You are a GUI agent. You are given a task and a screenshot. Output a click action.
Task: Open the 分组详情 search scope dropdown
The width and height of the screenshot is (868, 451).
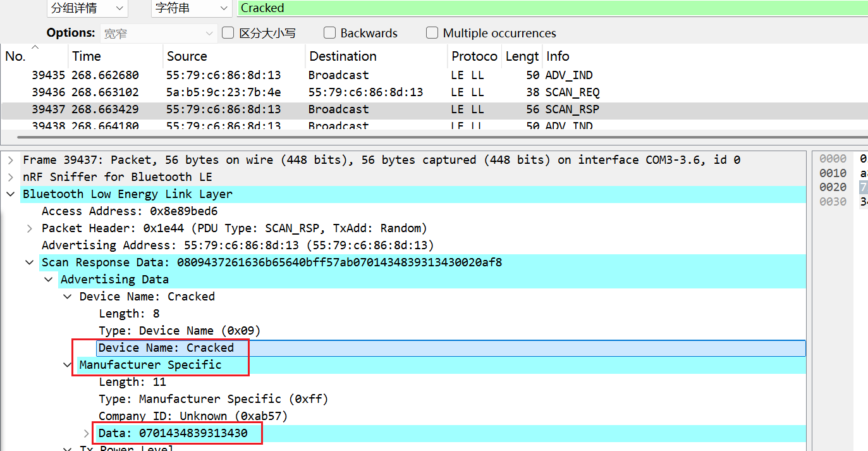[87, 8]
